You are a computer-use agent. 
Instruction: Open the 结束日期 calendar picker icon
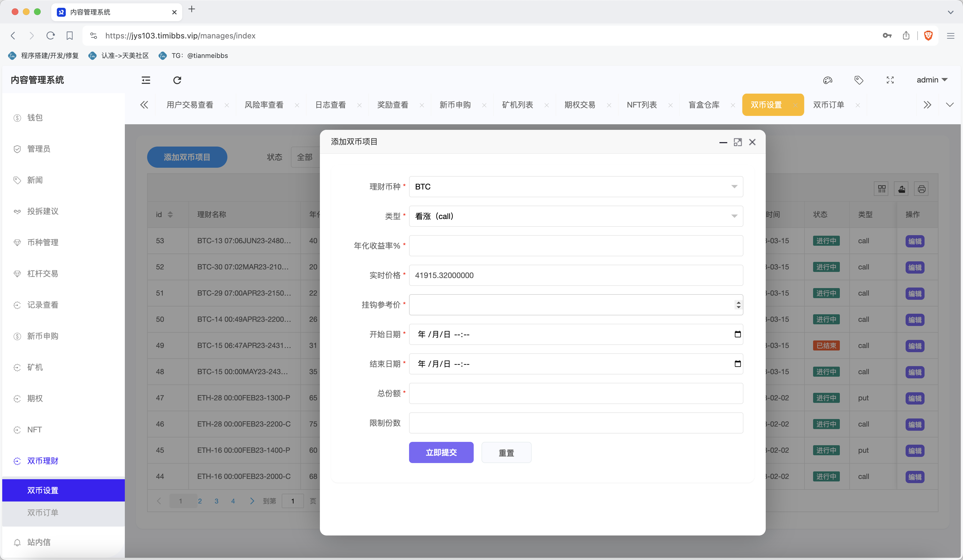pyautogui.click(x=738, y=364)
